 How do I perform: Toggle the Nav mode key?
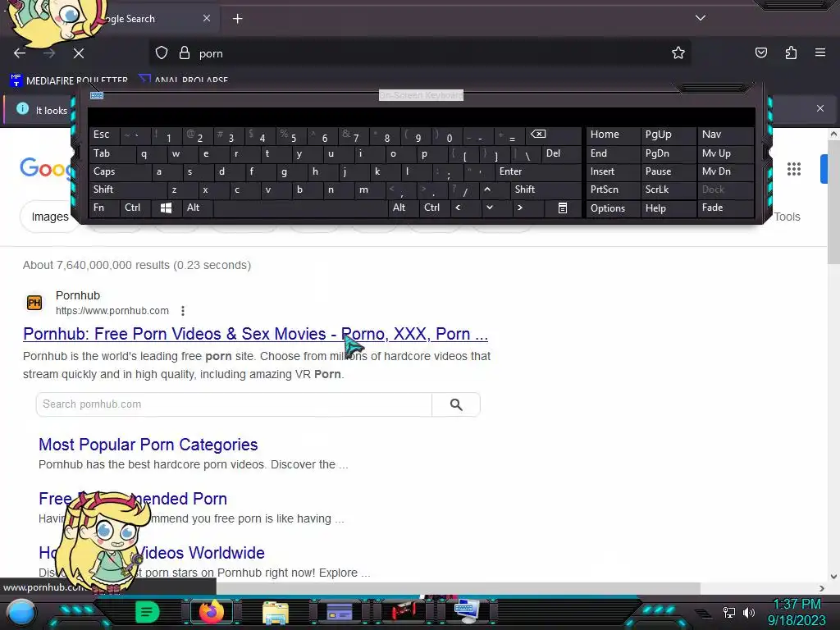[x=725, y=135]
